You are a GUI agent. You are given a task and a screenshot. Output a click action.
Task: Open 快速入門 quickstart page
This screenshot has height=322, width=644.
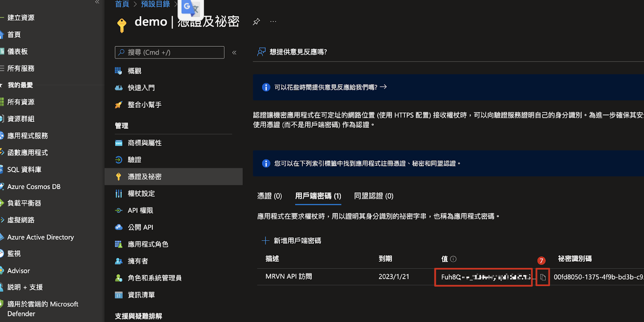(x=141, y=88)
